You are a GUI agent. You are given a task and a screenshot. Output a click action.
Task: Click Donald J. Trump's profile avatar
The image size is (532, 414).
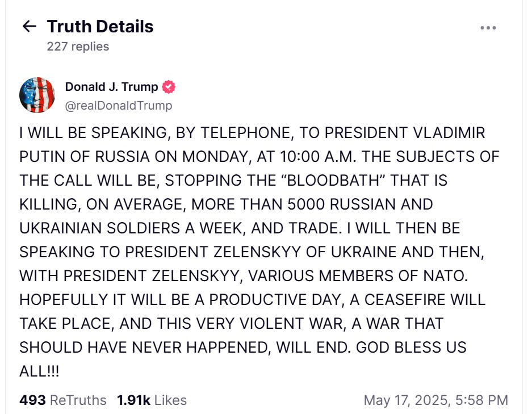tap(37, 95)
